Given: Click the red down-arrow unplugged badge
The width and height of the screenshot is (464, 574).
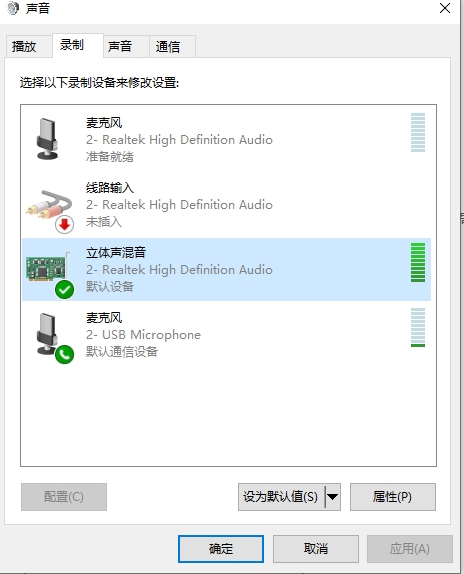Looking at the screenshot, I should [64, 224].
